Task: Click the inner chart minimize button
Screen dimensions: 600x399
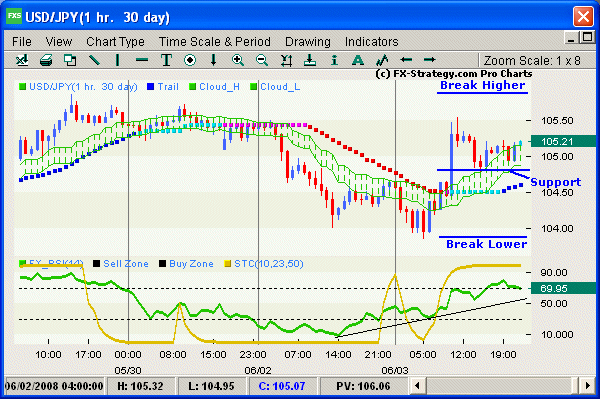Action: 571,38
